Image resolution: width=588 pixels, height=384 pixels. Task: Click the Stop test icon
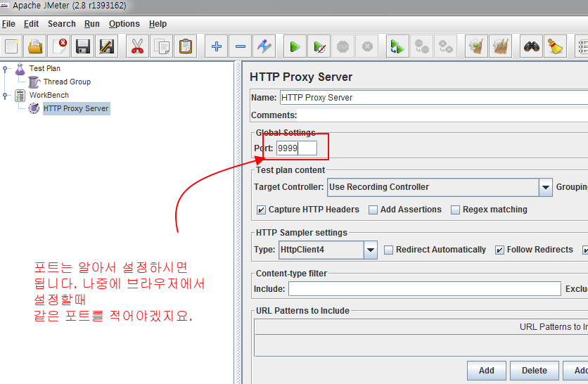click(343, 47)
